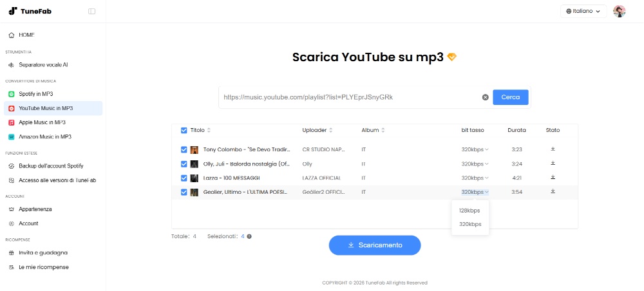Click the HOME house icon
644x291 pixels.
pos(12,35)
